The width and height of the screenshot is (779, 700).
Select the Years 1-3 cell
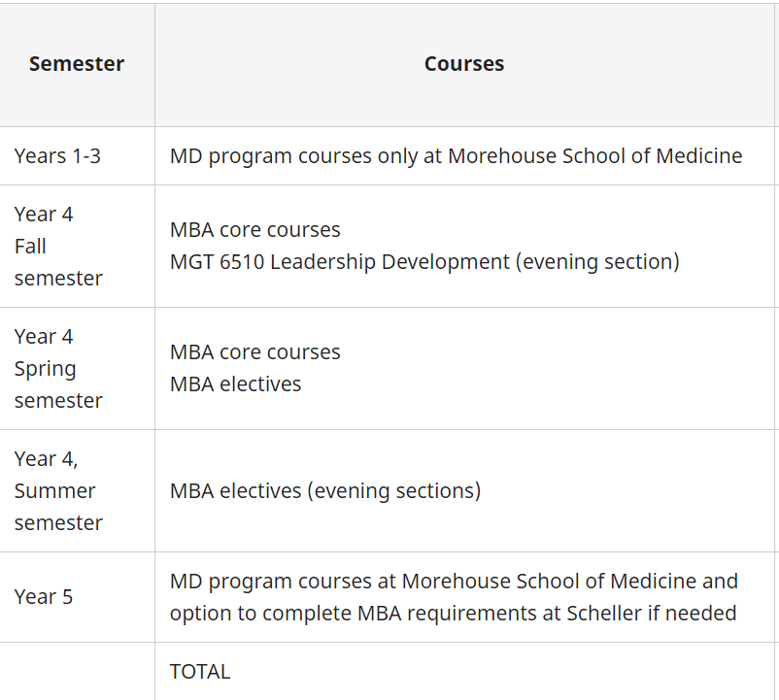[57, 155]
